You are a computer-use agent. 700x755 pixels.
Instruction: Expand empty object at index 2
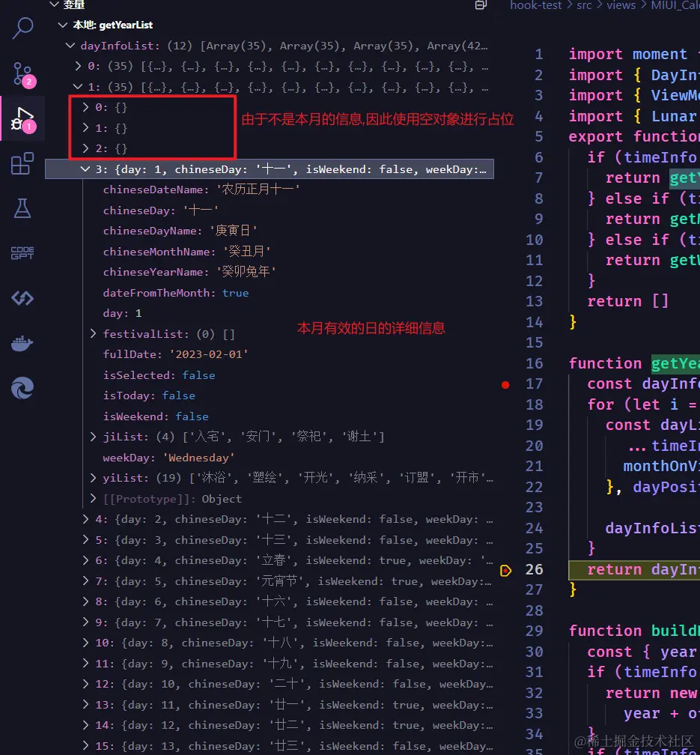[85, 148]
